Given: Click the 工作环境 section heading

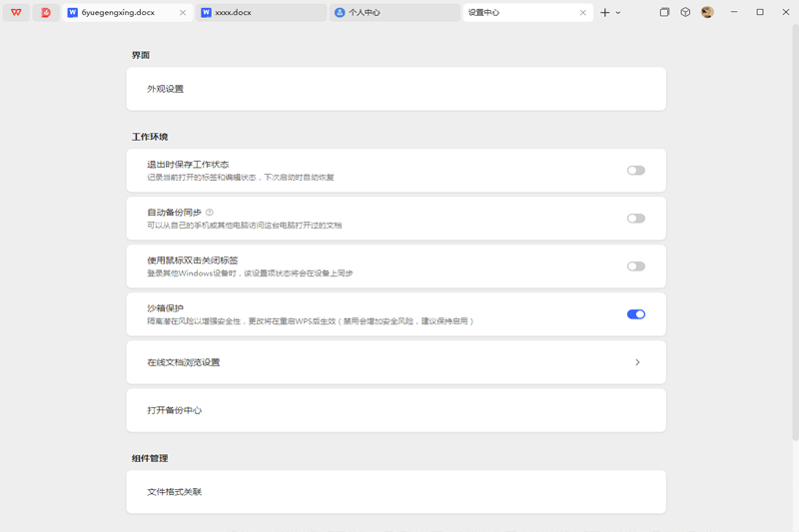Looking at the screenshot, I should (x=150, y=137).
